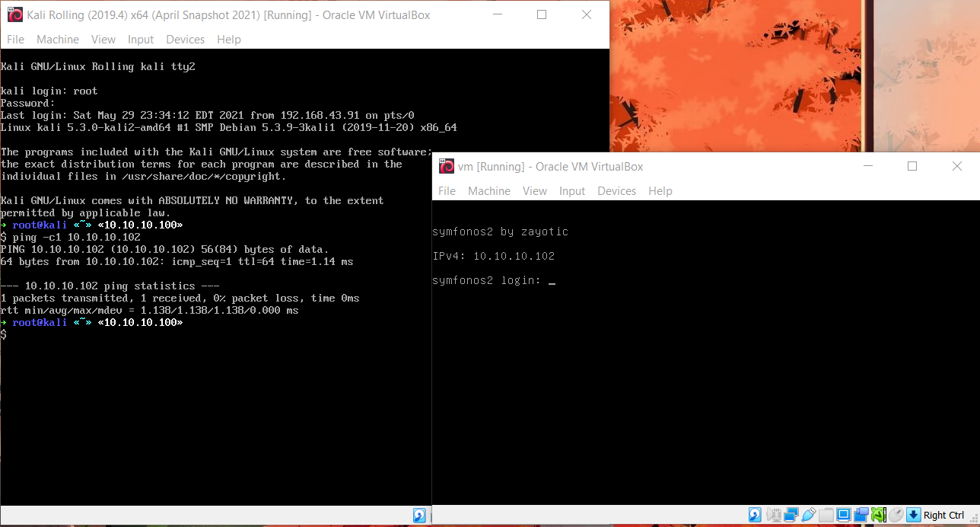The width and height of the screenshot is (980, 527).
Task: Click the recording indicator in vm status bar
Action: pyautogui.click(x=861, y=516)
